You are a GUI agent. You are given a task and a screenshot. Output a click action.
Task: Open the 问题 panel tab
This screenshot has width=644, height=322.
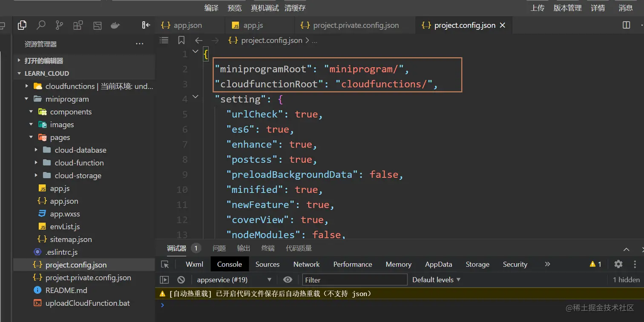point(219,248)
